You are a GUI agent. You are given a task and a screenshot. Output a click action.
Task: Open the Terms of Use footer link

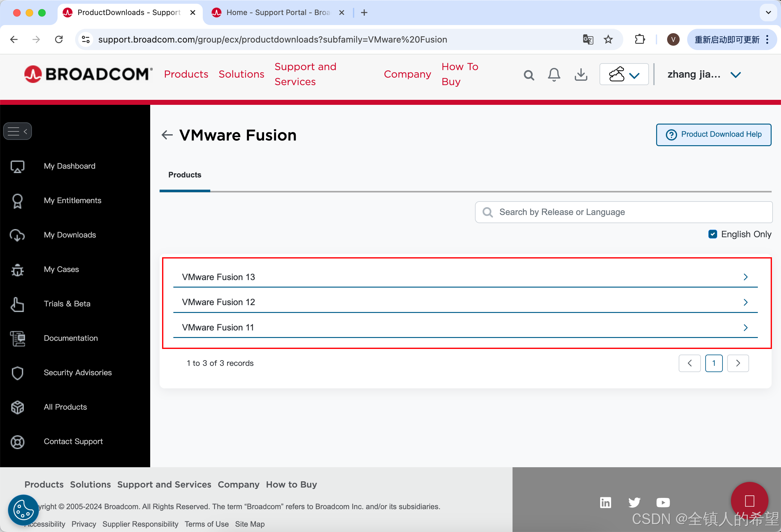207,524
